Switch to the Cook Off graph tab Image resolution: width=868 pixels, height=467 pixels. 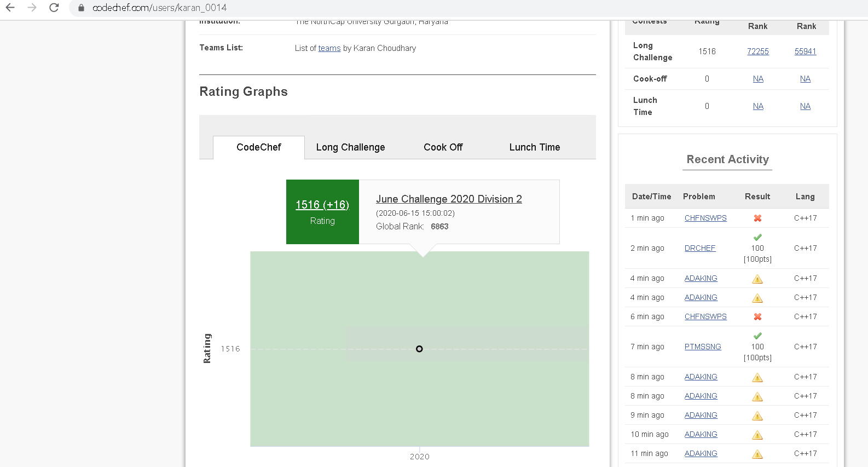pyautogui.click(x=443, y=147)
